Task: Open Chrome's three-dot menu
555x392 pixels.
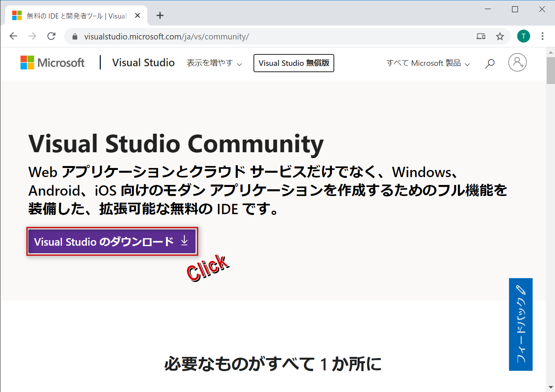Action: (x=542, y=36)
